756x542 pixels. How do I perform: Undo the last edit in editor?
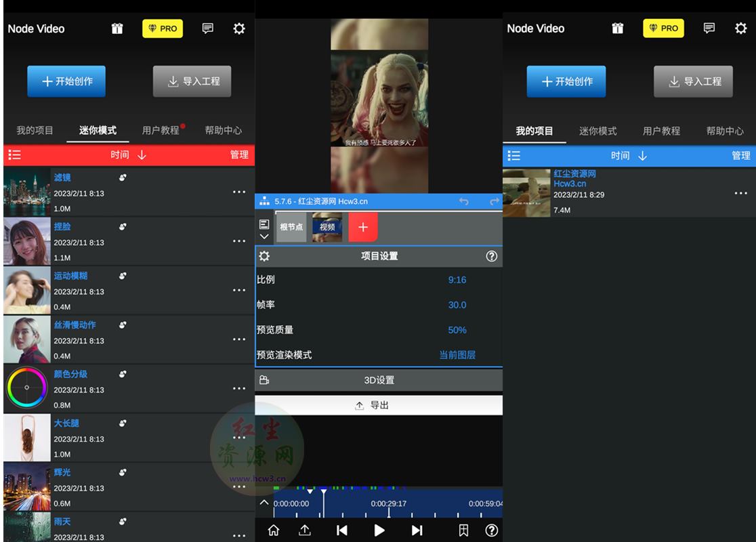pyautogui.click(x=464, y=201)
